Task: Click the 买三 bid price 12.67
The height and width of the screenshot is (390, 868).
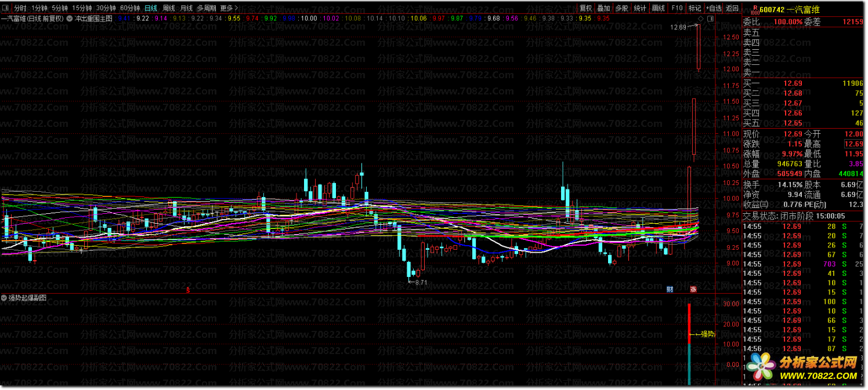Action: pyautogui.click(x=793, y=103)
